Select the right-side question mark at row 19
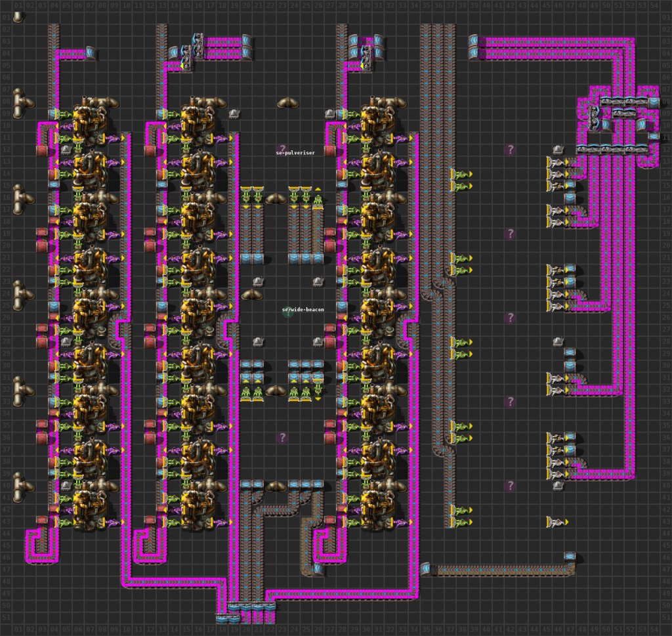The image size is (672, 636). (510, 234)
